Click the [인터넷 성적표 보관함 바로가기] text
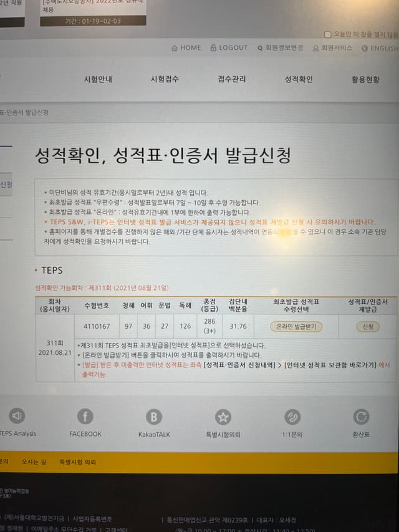The height and width of the screenshot is (532, 399). click(x=330, y=365)
